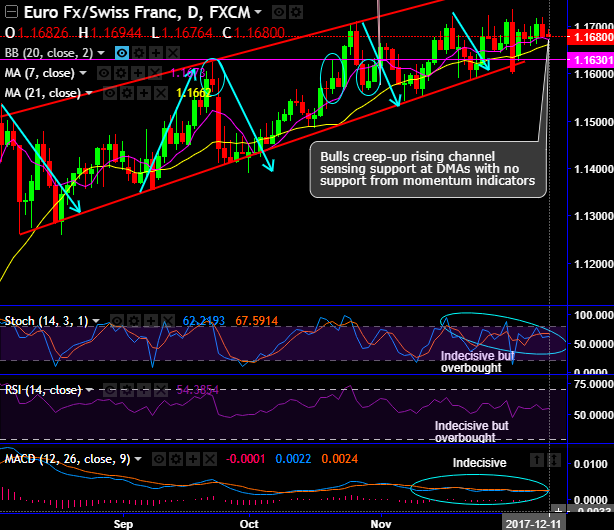Select the Stoch (14, 3, 1) label

(x=47, y=321)
